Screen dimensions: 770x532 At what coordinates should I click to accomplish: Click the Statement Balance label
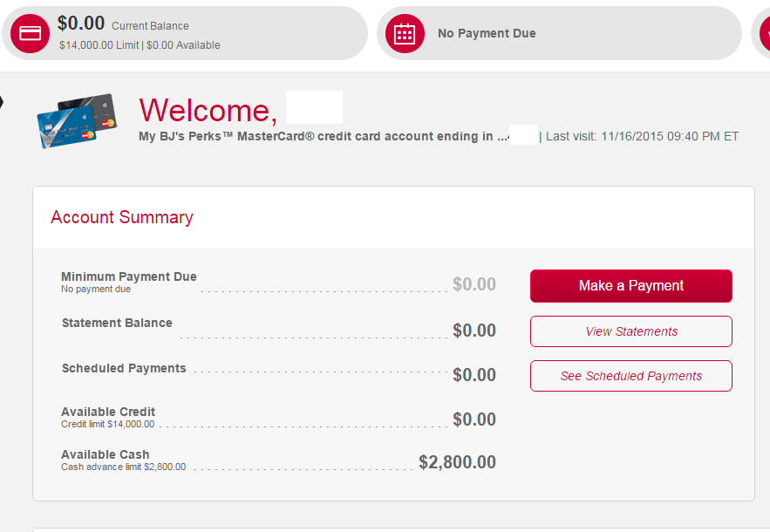(117, 323)
